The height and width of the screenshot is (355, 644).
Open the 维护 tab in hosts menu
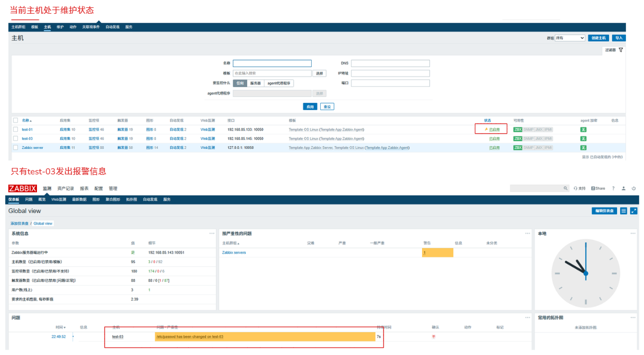click(60, 27)
